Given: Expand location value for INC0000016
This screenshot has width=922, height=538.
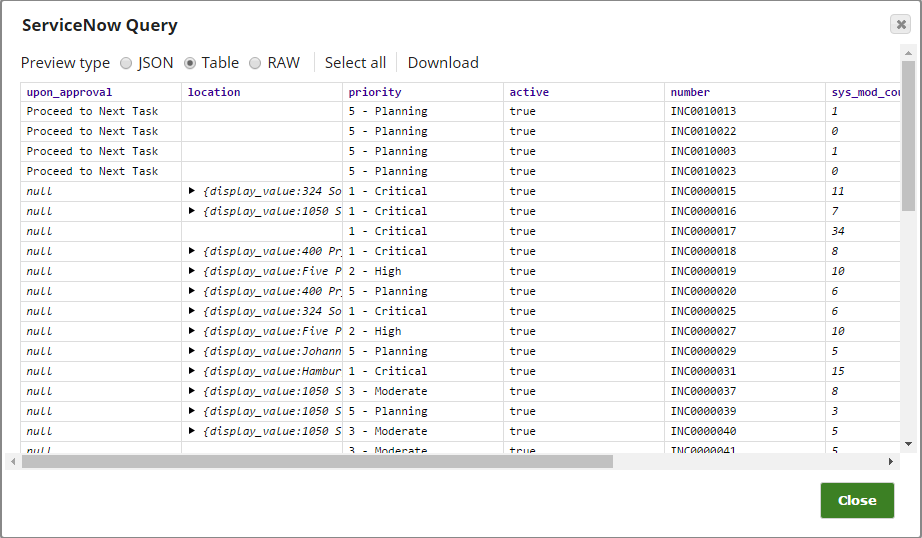Looking at the screenshot, I should (192, 210).
